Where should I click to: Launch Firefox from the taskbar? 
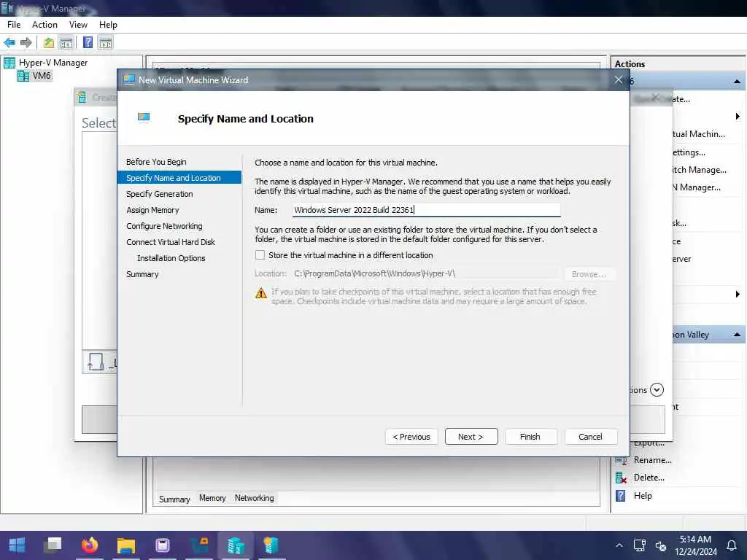[90, 545]
